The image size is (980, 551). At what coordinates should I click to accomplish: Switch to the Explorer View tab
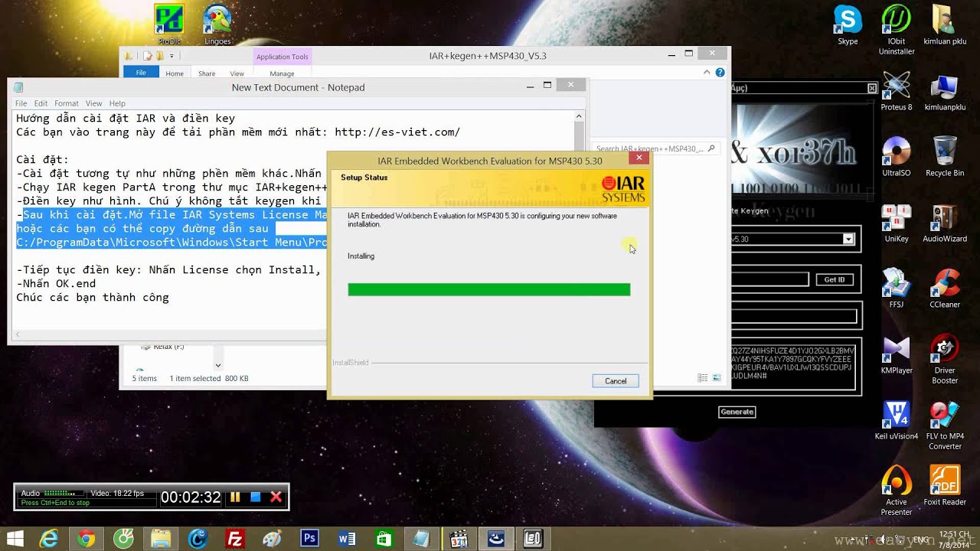tap(237, 73)
